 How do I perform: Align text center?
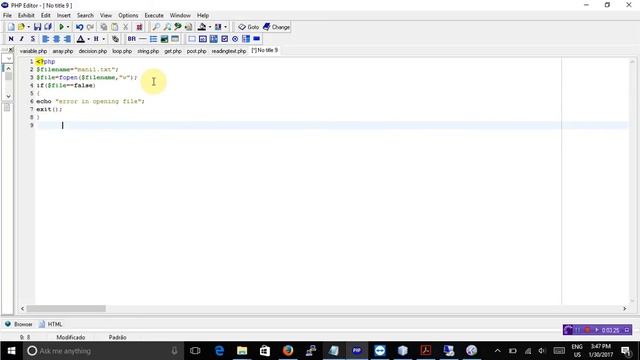click(x=56, y=39)
